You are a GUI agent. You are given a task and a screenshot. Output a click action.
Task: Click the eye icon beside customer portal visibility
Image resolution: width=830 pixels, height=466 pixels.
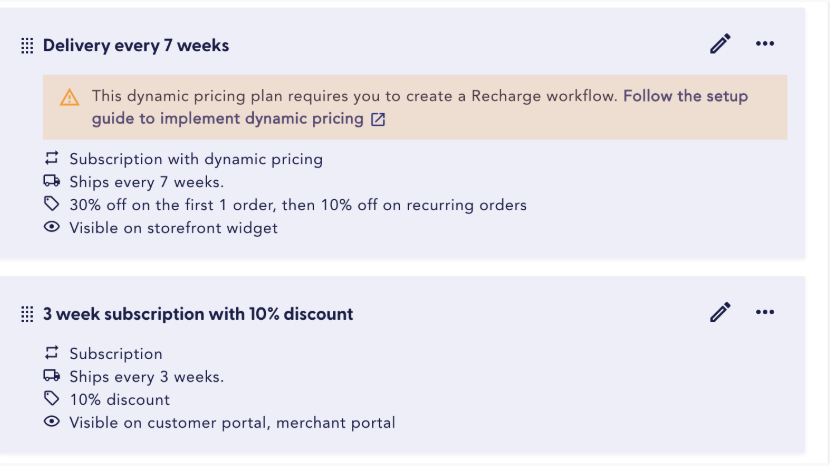point(51,422)
